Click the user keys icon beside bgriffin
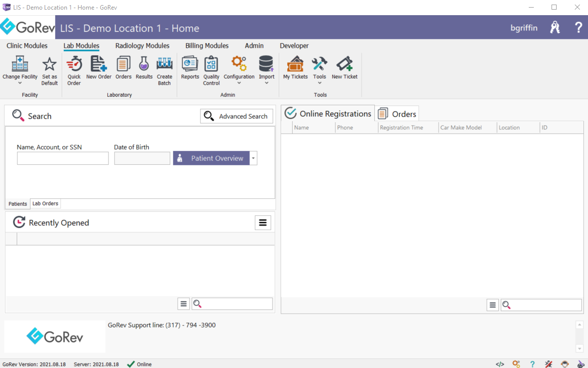This screenshot has height=368, width=588. pos(555,27)
